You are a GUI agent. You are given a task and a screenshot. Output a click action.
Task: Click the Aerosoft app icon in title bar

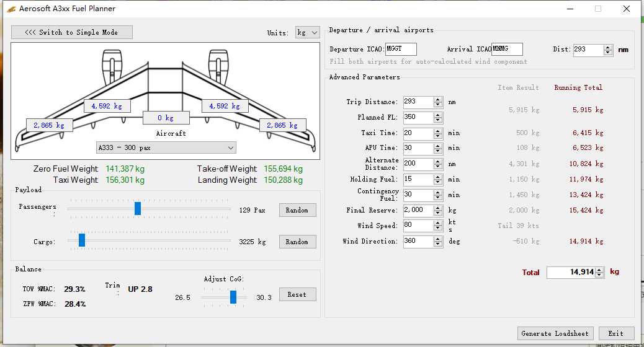click(11, 9)
